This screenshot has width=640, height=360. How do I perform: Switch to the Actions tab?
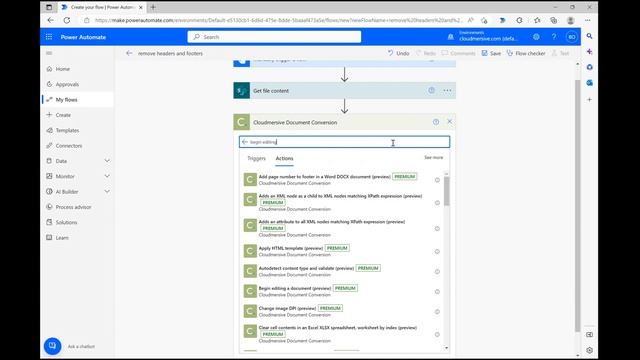click(284, 158)
